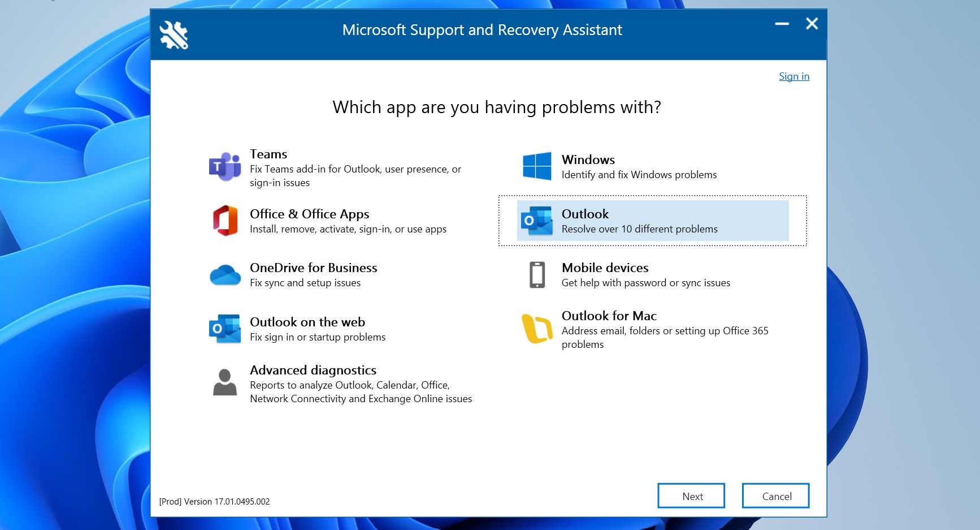The height and width of the screenshot is (530, 980).
Task: Click the Cancel button
Action: click(x=775, y=495)
